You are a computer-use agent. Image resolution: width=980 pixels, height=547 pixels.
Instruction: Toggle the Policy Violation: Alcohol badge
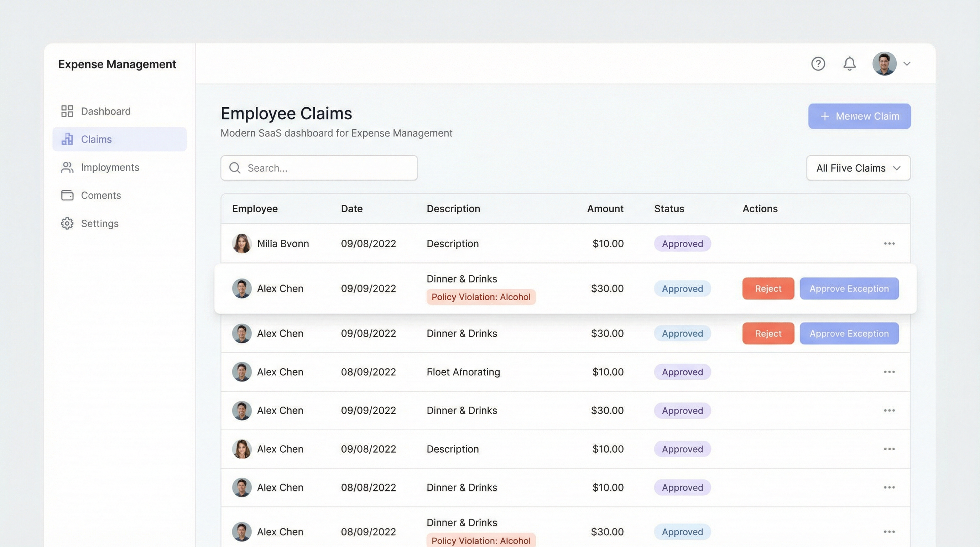[x=481, y=297]
